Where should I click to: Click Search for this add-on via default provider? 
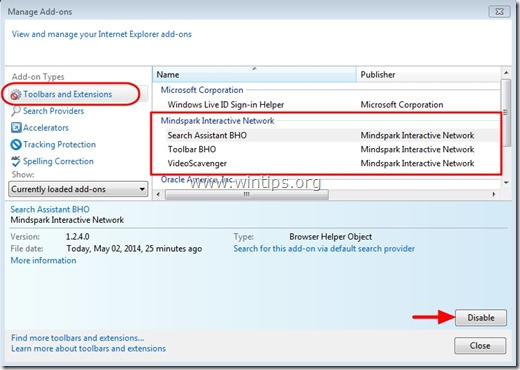[x=324, y=249]
